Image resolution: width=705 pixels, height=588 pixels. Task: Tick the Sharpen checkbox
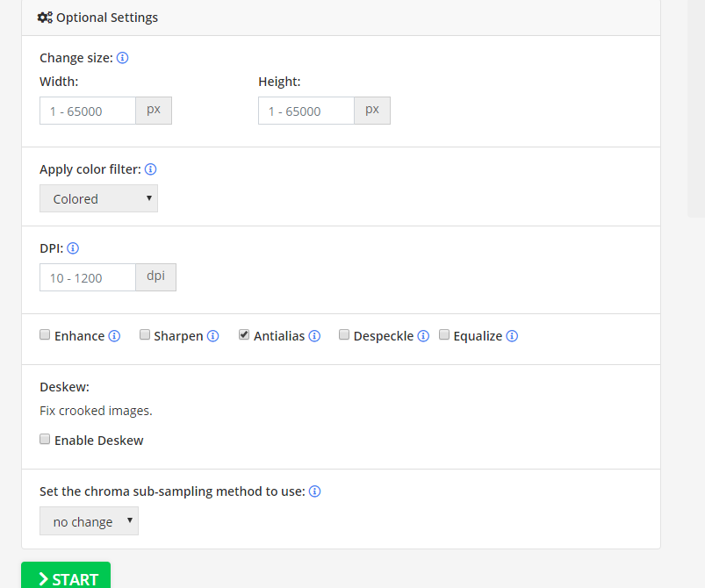145,334
